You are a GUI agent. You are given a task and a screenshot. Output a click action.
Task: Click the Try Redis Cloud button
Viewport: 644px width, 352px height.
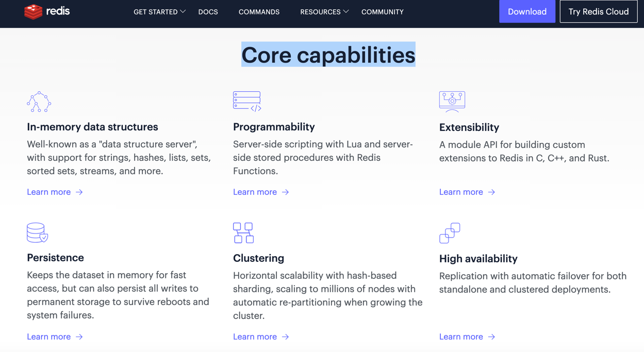click(x=599, y=11)
